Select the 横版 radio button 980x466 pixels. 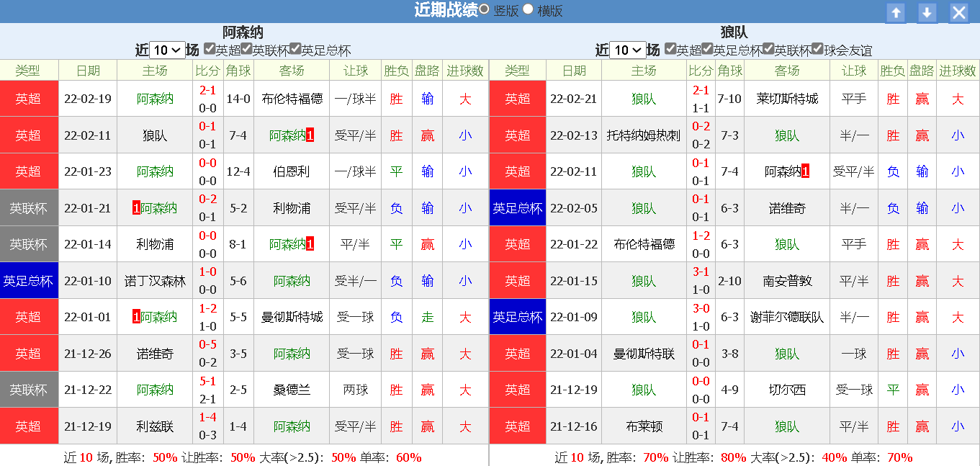click(x=529, y=9)
